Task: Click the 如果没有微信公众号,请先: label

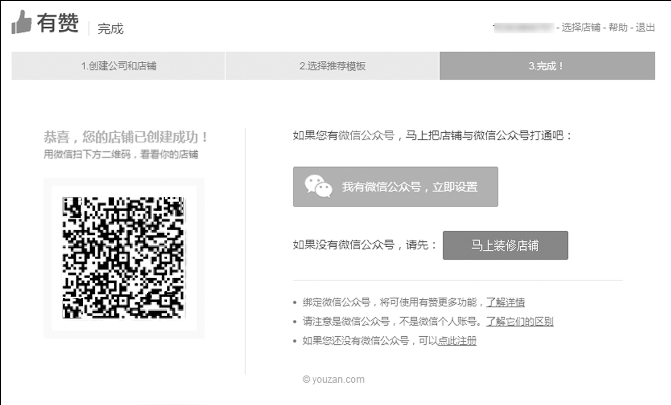Action: 365,245
